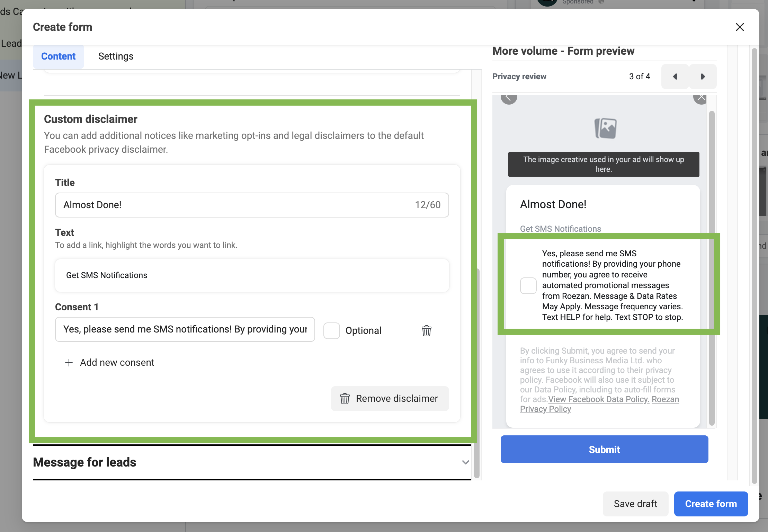Go to next preview page arrow
The image size is (768, 532).
(703, 77)
